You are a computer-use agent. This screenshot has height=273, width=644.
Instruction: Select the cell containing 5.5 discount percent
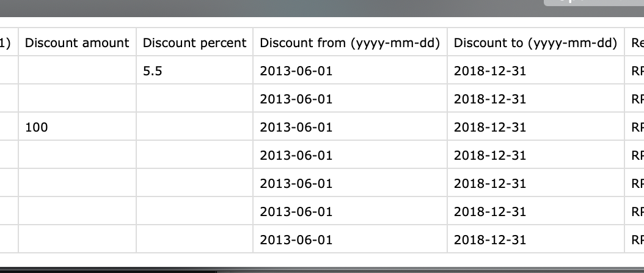point(194,70)
